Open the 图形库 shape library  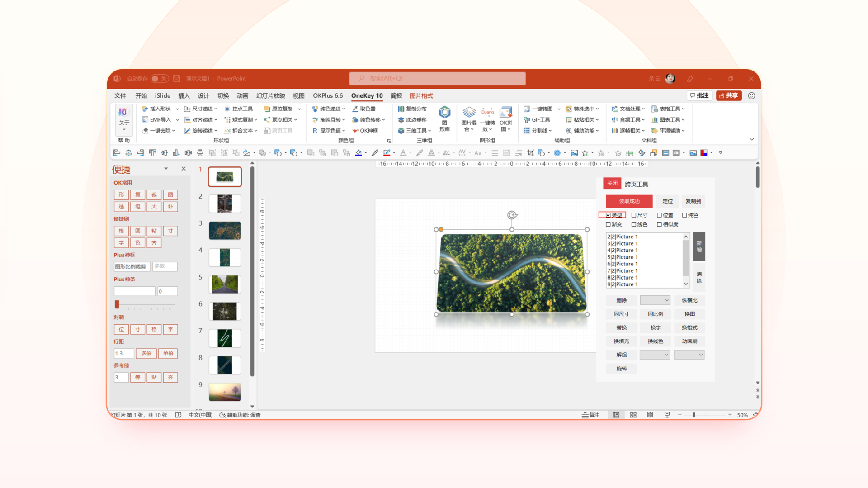coord(444,118)
